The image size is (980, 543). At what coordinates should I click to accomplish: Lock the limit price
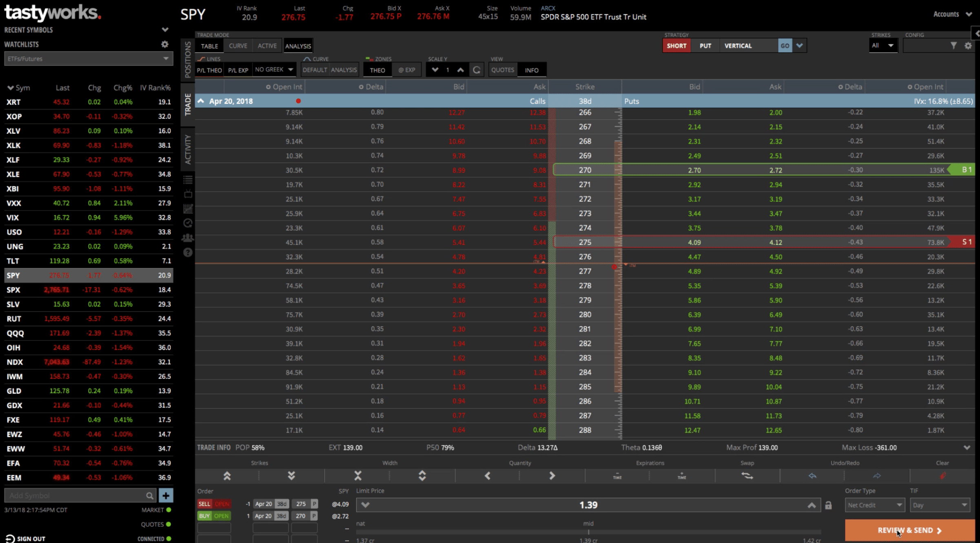tap(828, 505)
